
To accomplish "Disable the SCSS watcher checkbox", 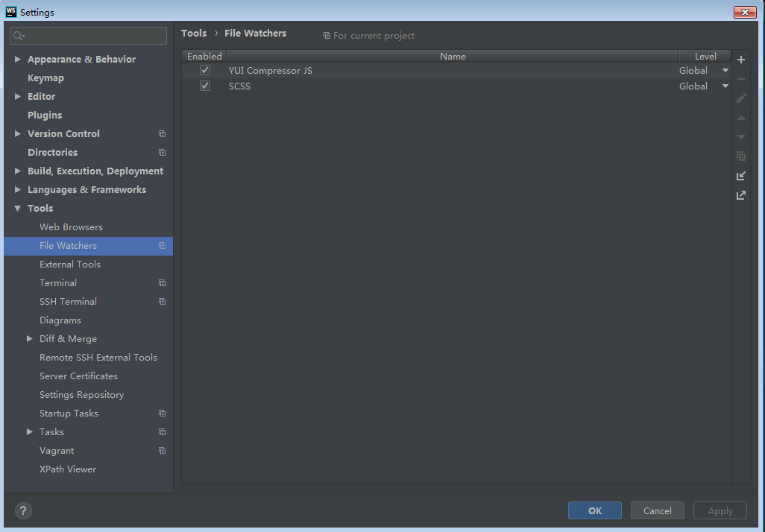I will 205,86.
